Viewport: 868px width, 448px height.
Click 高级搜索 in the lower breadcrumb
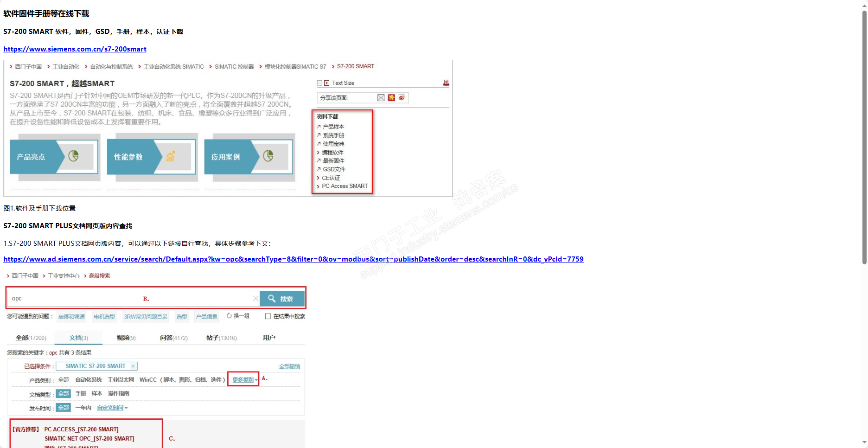[x=99, y=276]
